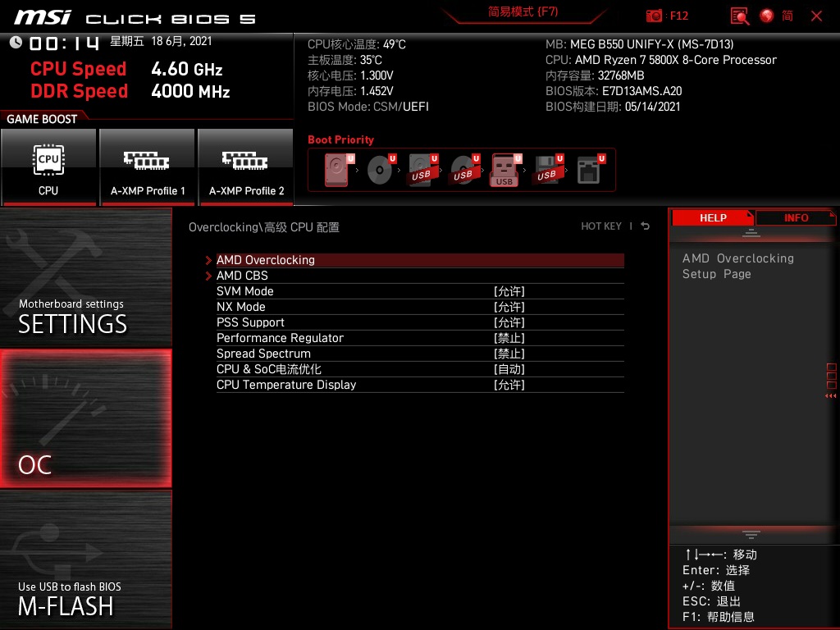Select the network boot device icon

coord(588,170)
